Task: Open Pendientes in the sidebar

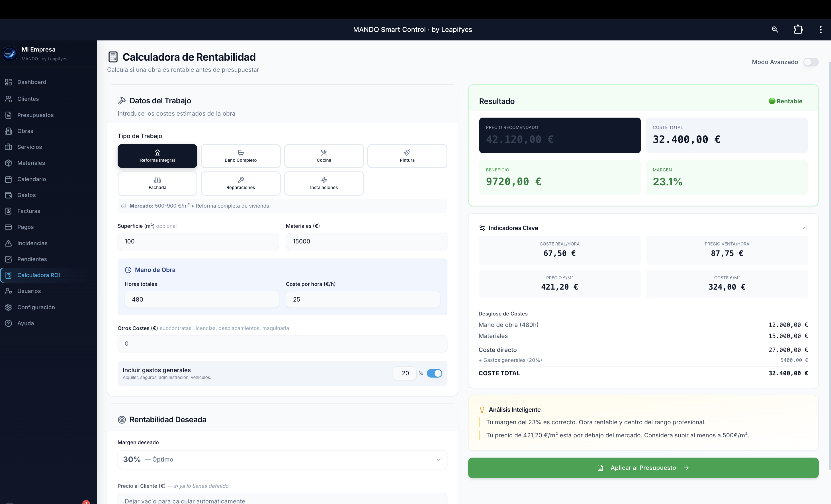Action: (48, 259)
